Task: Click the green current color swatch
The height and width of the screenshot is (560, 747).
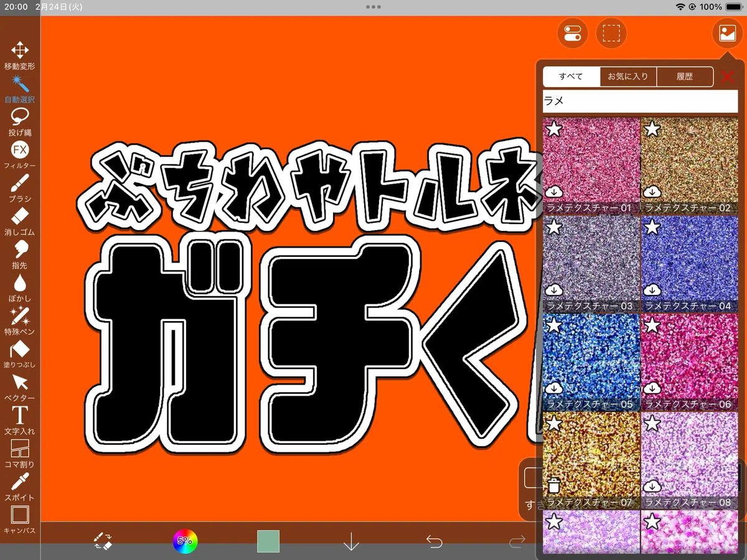Action: pyautogui.click(x=268, y=541)
